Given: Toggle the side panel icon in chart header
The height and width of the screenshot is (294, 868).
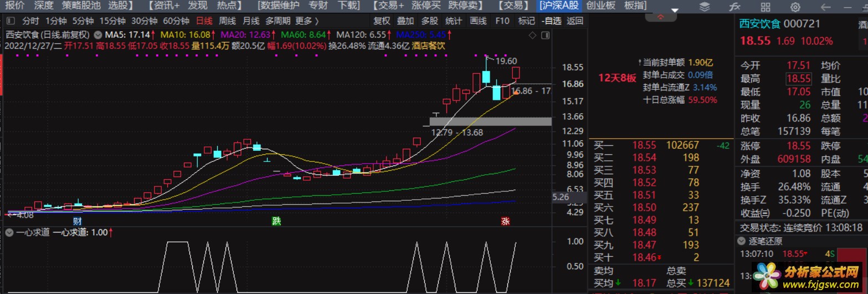Looking at the screenshot, I should click(545, 36).
